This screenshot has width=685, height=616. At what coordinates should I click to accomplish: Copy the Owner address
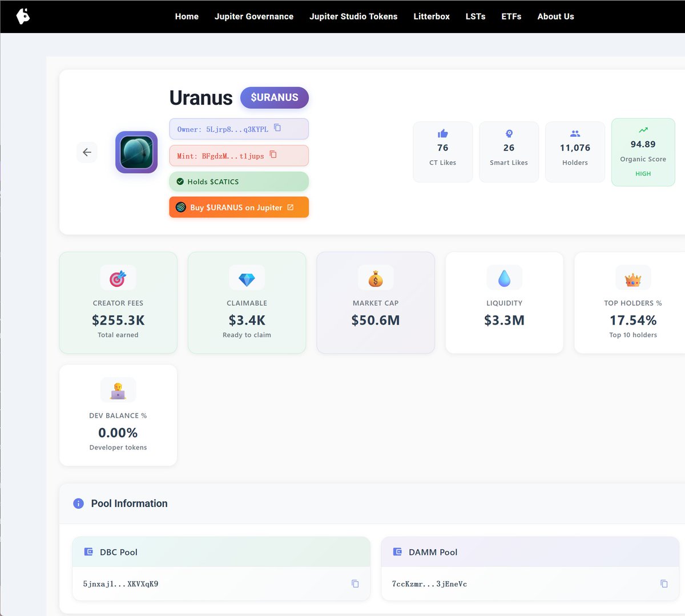coord(277,128)
